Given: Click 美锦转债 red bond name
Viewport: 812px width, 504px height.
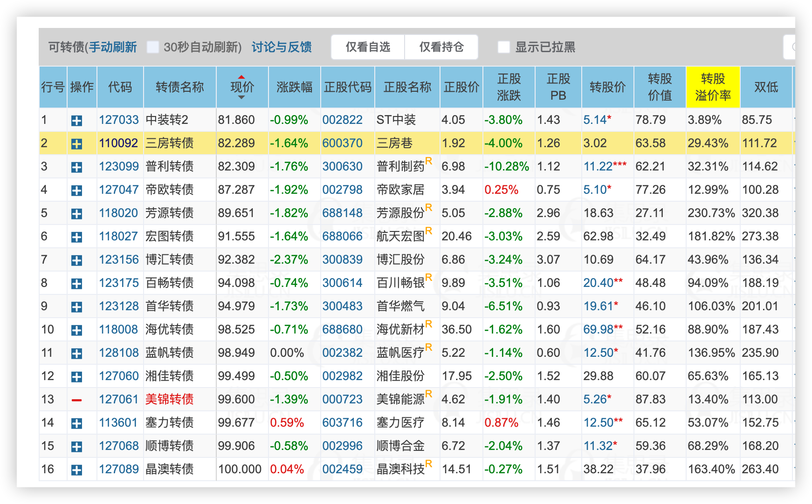Looking at the screenshot, I should click(x=169, y=399).
